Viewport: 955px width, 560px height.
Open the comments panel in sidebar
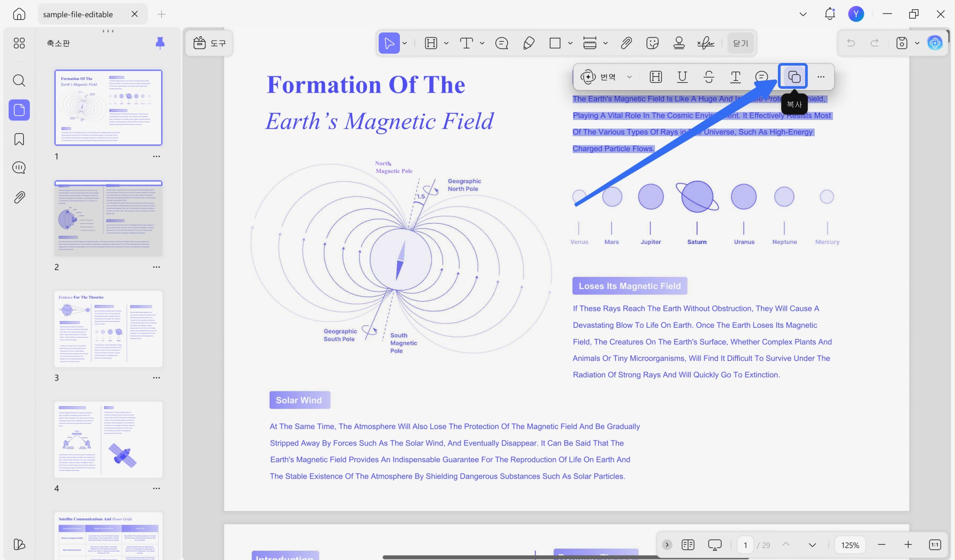(19, 167)
